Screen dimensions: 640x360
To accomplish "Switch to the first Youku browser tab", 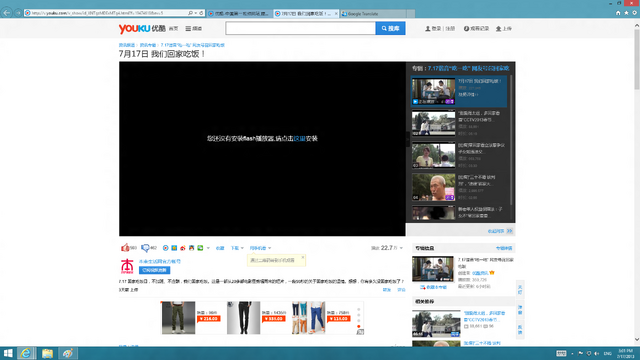I will [x=240, y=13].
